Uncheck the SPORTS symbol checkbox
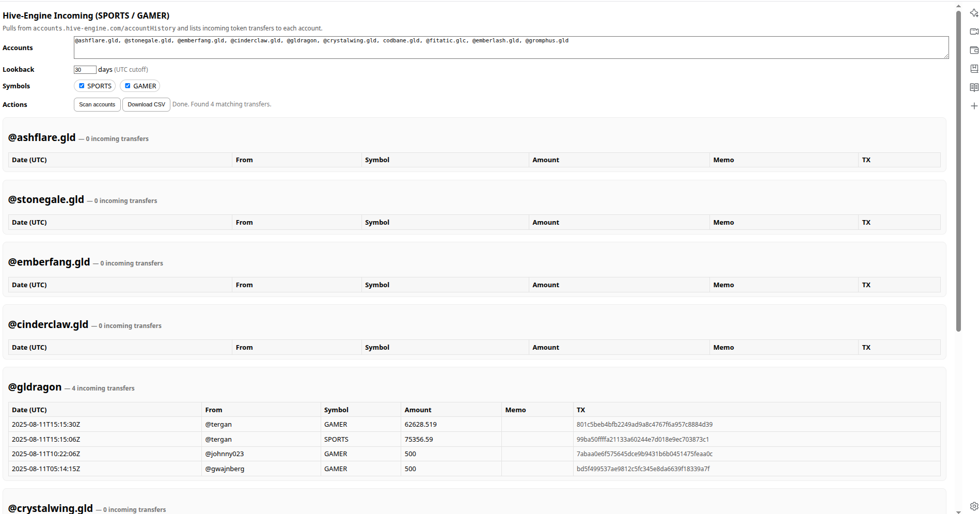This screenshot has width=980, height=514. 82,86
